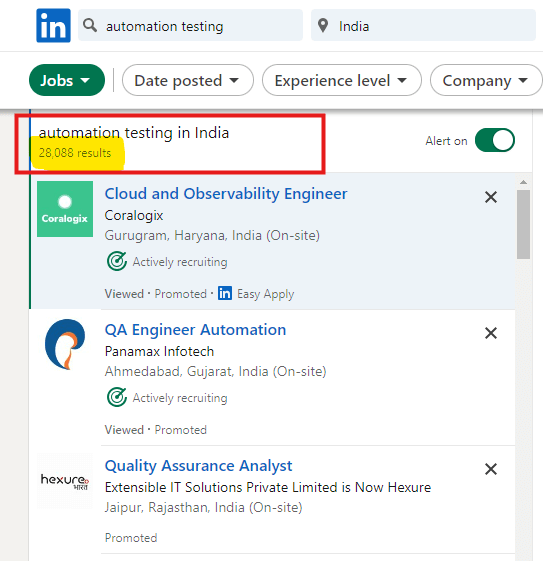Click the search magnifier icon

90,25
